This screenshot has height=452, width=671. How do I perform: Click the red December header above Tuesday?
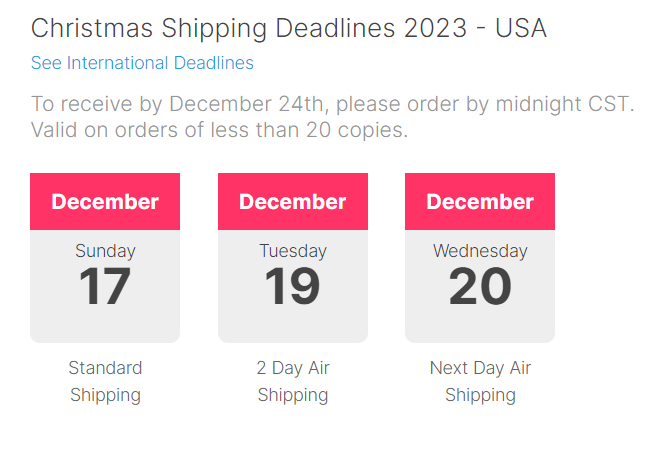pos(293,202)
